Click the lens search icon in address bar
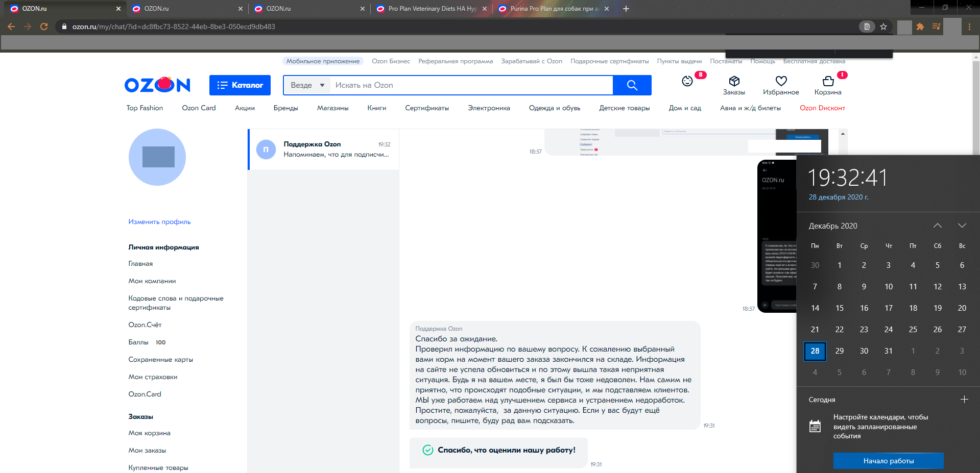This screenshot has height=473, width=980. [867, 27]
